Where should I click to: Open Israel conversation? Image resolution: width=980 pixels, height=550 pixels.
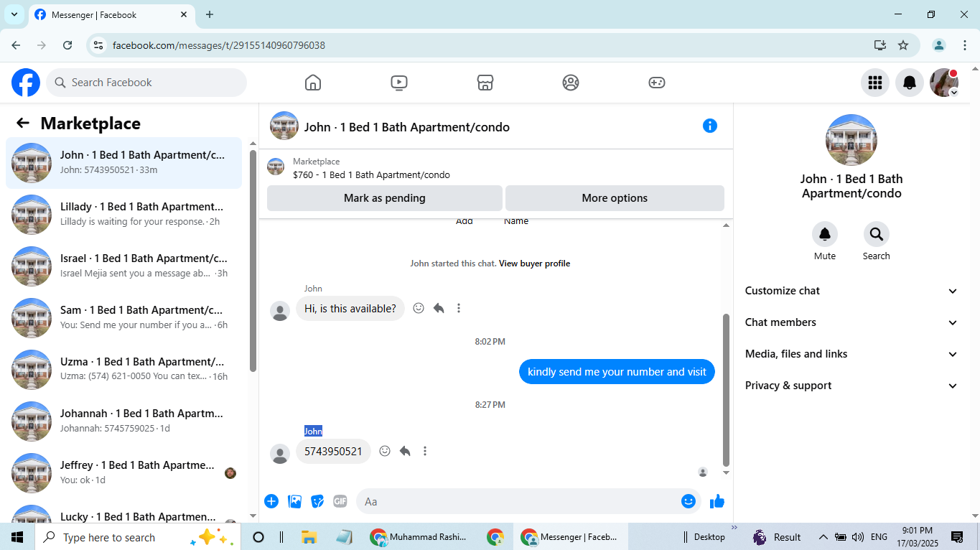pos(124,266)
